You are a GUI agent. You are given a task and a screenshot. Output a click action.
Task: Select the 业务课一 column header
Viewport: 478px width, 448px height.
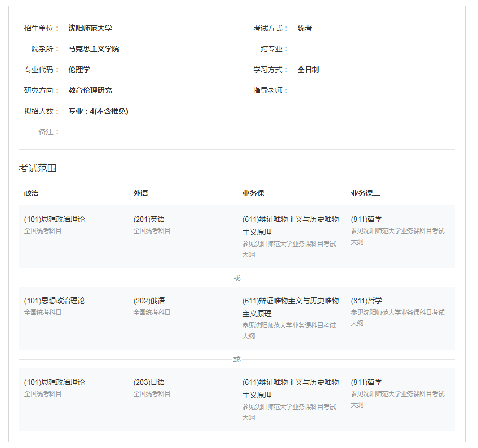257,193
